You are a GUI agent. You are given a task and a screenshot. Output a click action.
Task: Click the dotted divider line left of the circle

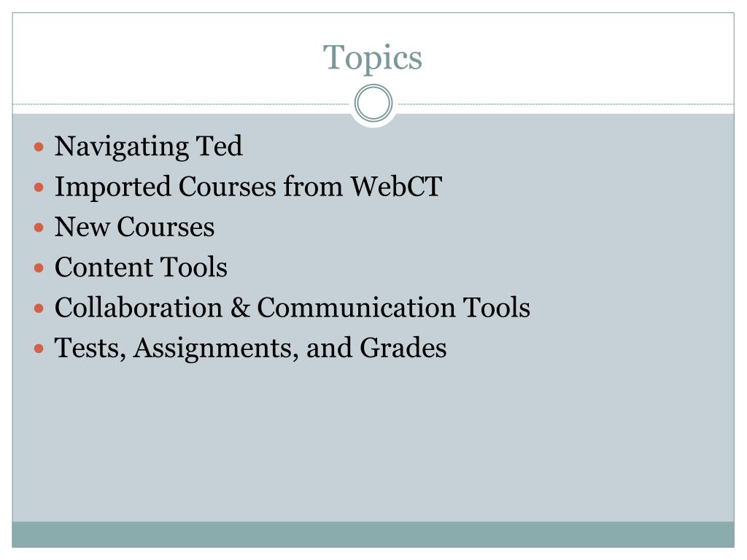click(181, 104)
